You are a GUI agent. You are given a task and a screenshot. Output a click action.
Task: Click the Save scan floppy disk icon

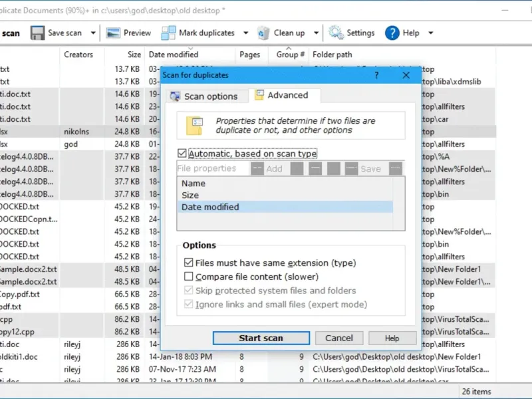pyautogui.click(x=37, y=33)
